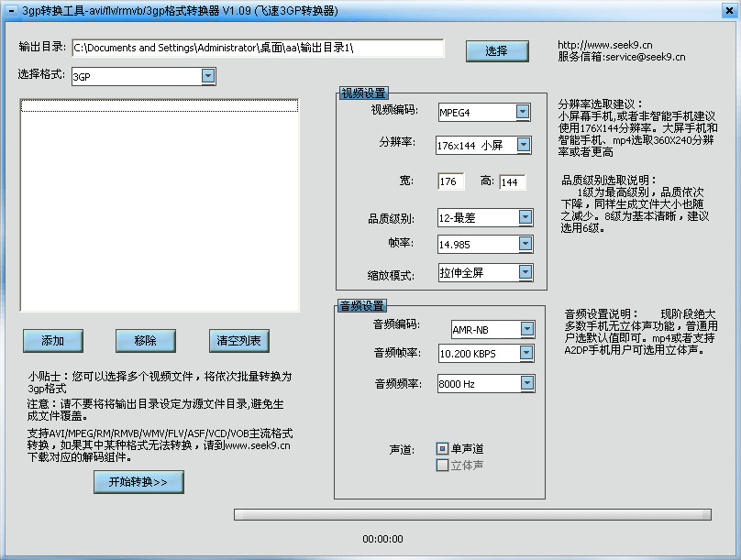This screenshot has width=741, height=560.
Task: Click the 选择 button to choose output directory
Action: (498, 50)
